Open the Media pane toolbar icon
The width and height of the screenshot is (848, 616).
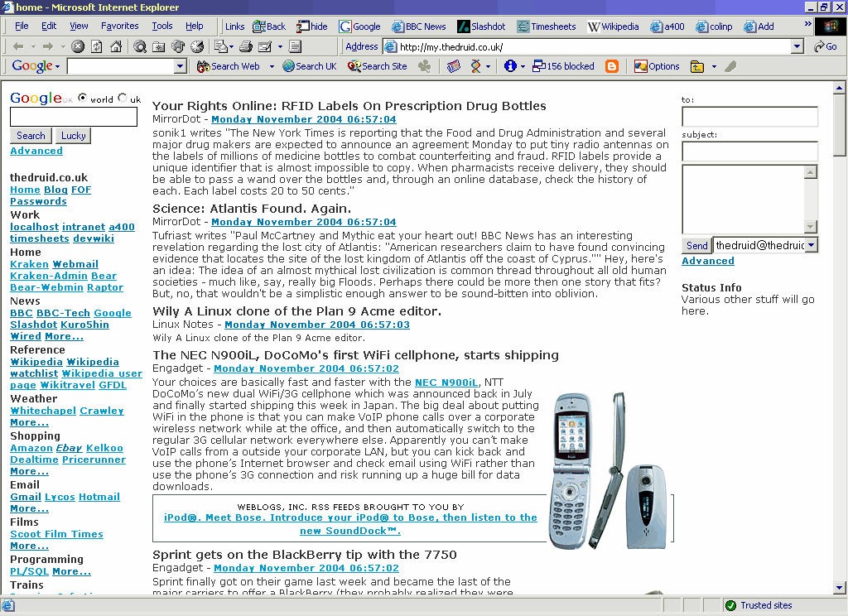178,46
